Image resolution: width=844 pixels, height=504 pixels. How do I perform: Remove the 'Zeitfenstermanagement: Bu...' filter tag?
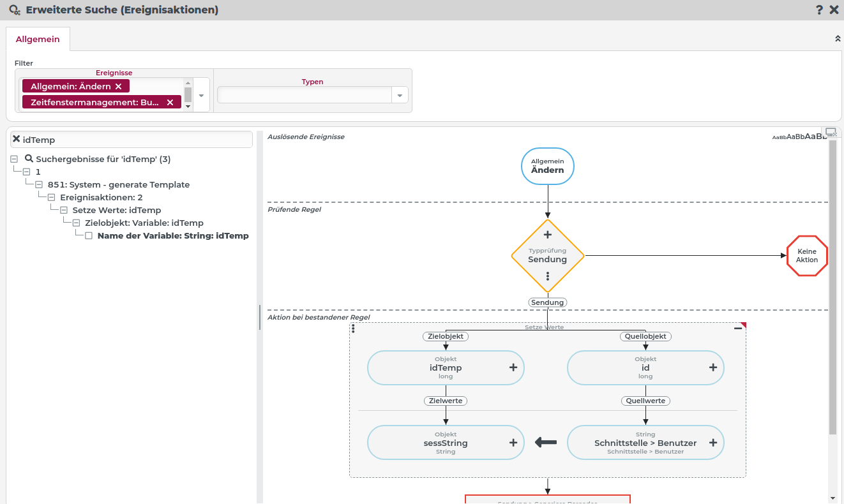point(170,102)
